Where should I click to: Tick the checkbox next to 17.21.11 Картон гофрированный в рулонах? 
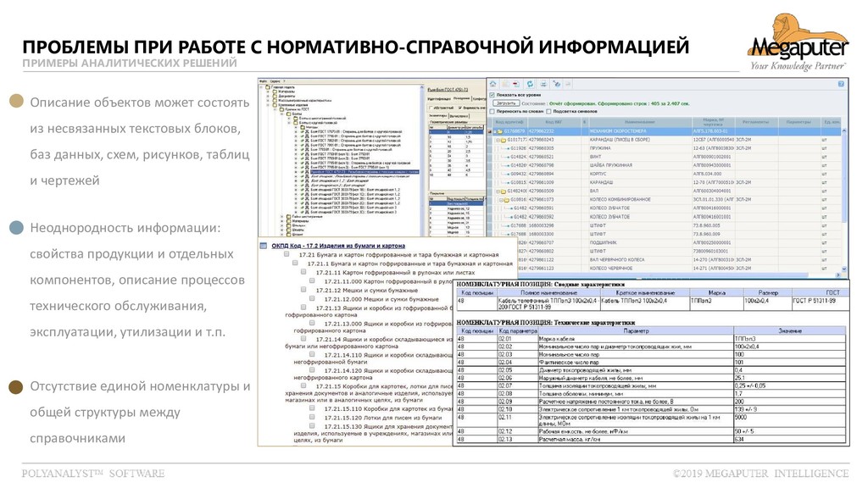[303, 272]
